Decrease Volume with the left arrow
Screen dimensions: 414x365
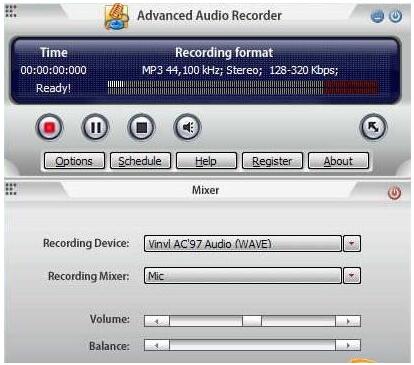tap(157, 321)
